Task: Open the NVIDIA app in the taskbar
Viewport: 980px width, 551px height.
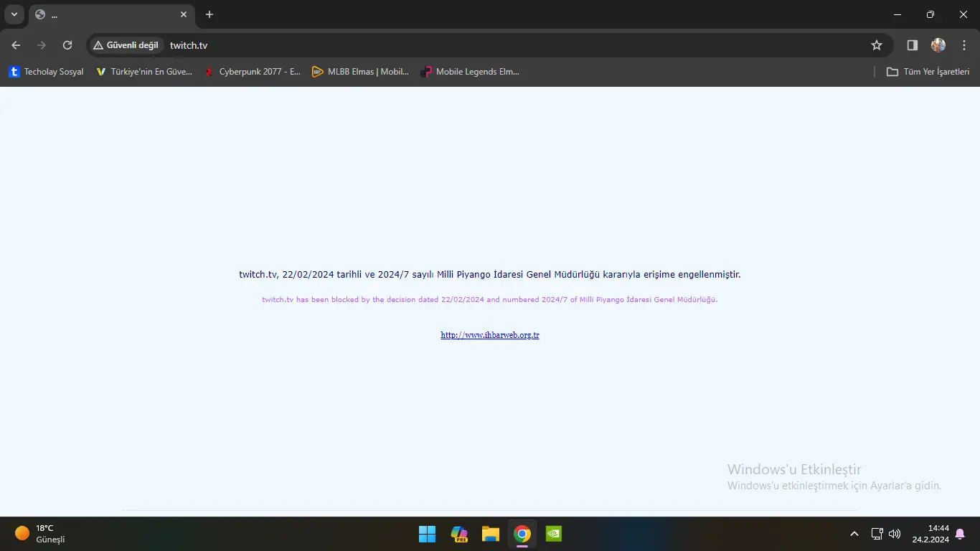Action: [x=554, y=534]
